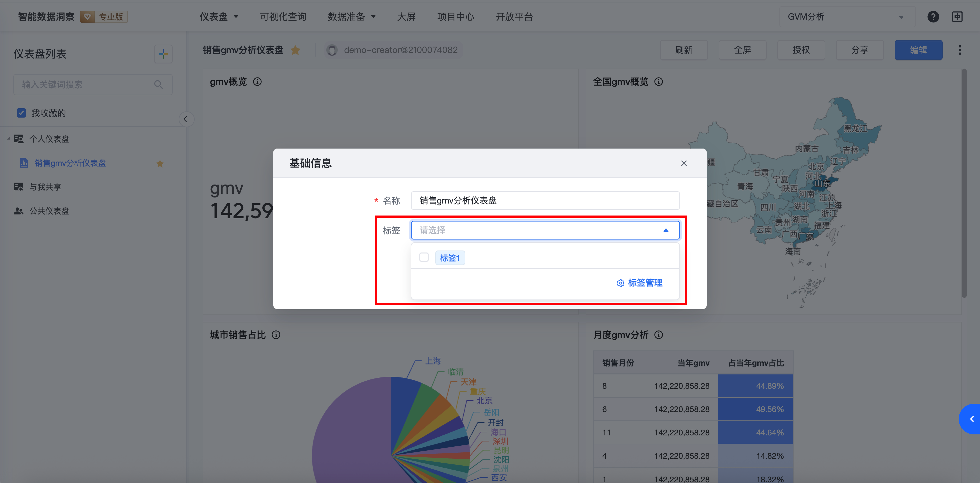Check the 标签1 checkbox option

(x=424, y=257)
